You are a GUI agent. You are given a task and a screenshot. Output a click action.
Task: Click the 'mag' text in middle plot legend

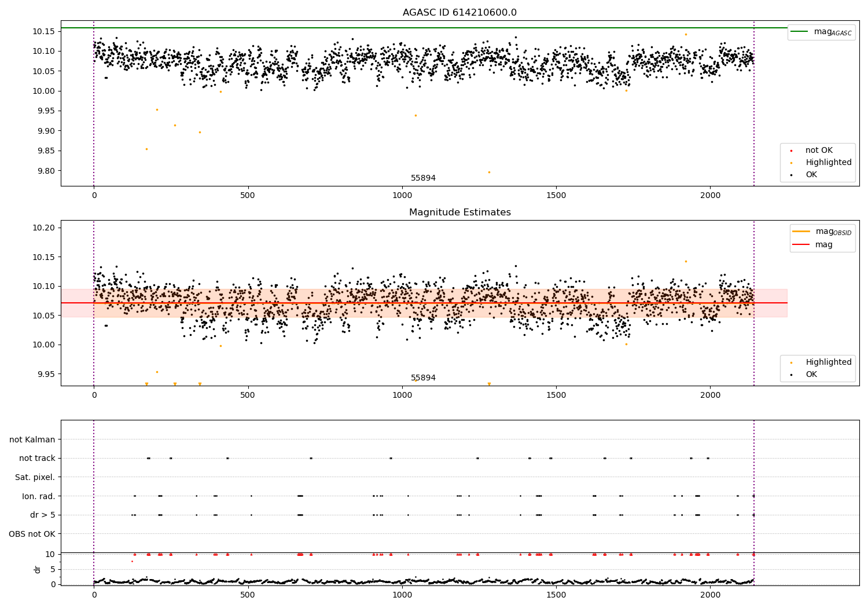824,245
